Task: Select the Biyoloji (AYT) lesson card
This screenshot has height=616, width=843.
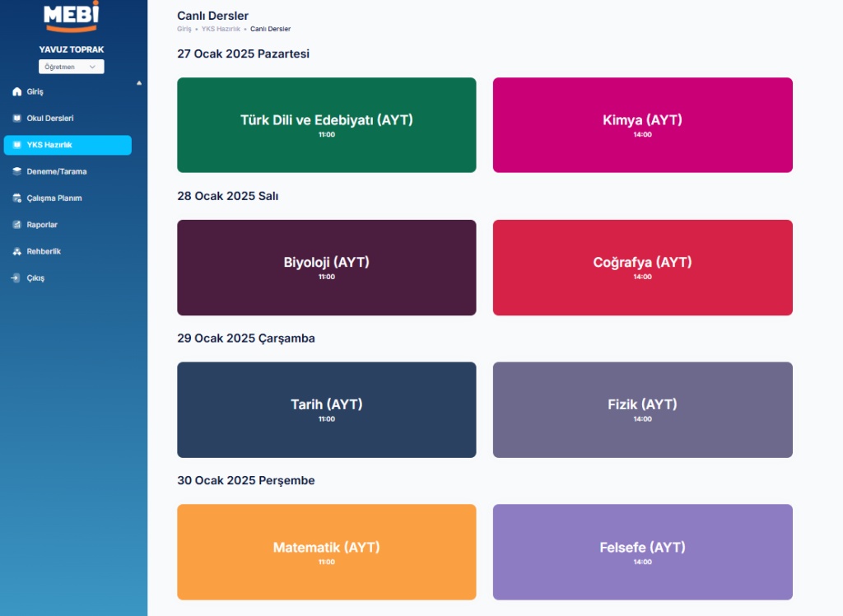Action: (x=326, y=267)
